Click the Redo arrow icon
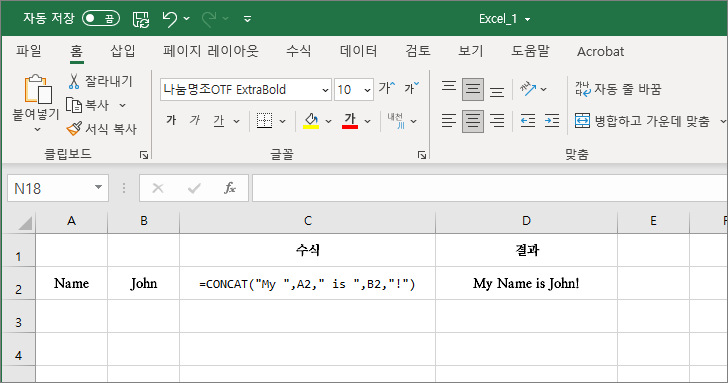This screenshot has width=728, height=383. (x=209, y=19)
